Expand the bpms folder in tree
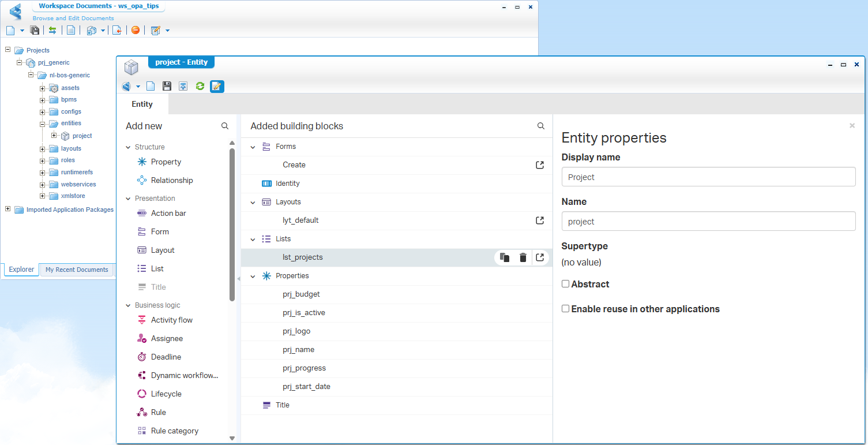 [x=42, y=100]
